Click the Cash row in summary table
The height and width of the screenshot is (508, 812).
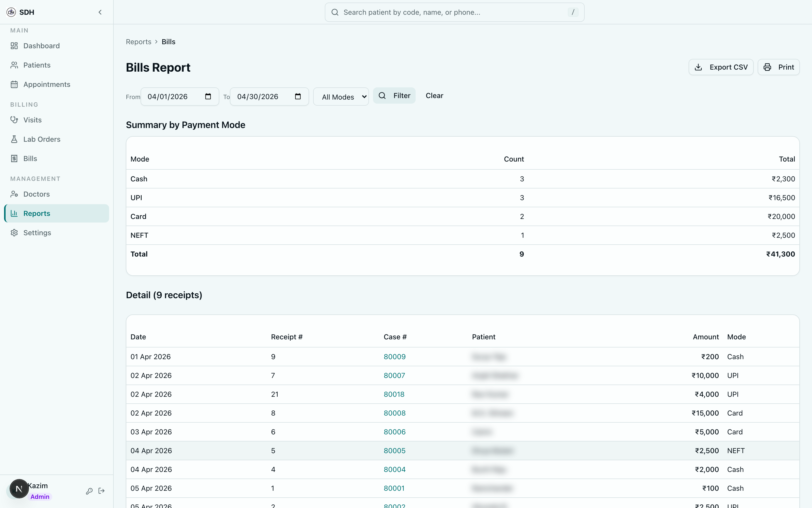(x=463, y=179)
